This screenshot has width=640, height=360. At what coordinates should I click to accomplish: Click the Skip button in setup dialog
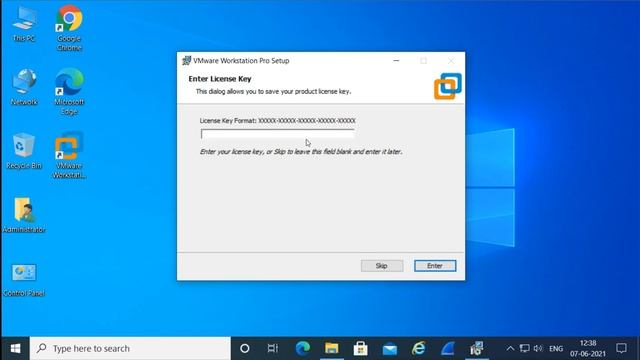click(x=382, y=266)
